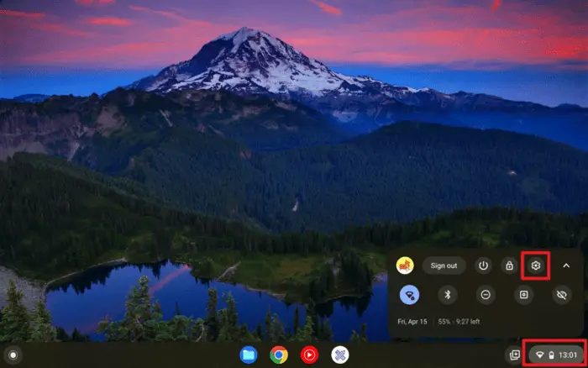This screenshot has height=368, width=588.
Task: Click battery status 55% - 9:27 left
Action: 459,322
